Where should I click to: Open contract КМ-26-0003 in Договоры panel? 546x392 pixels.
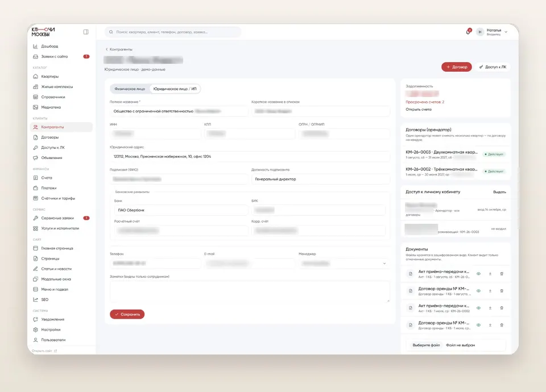point(456,155)
